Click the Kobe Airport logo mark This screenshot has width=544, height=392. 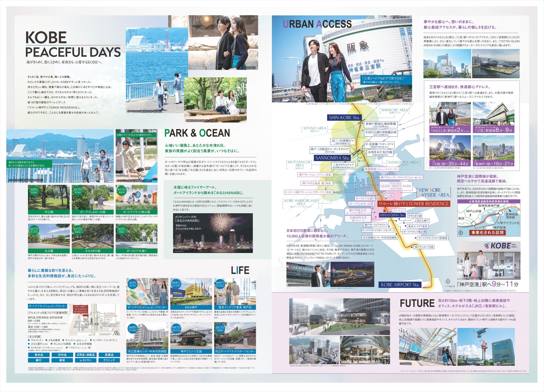pos(487,246)
